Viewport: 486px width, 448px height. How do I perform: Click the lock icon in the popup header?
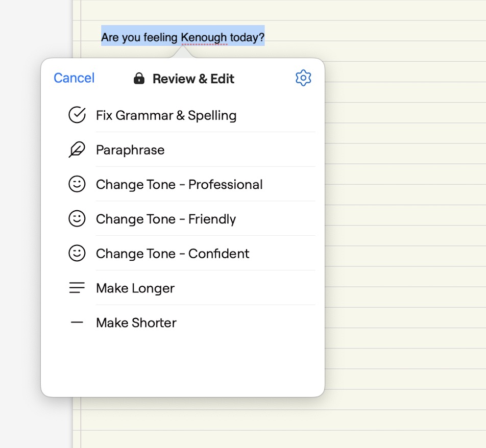click(x=139, y=79)
